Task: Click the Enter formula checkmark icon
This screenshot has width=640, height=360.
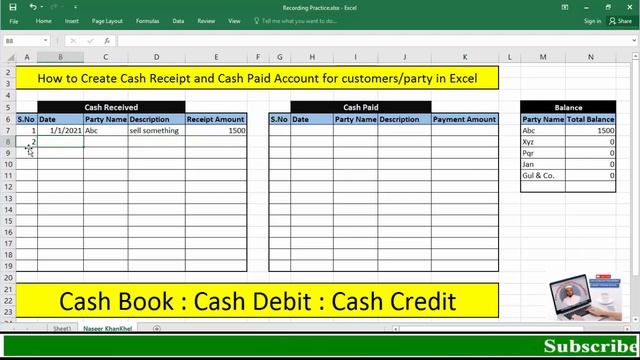Action: (90, 41)
